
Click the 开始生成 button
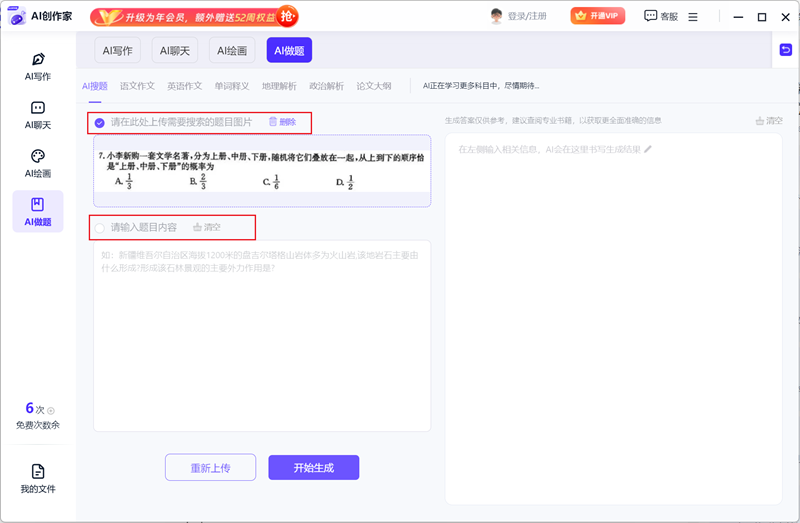[314, 467]
